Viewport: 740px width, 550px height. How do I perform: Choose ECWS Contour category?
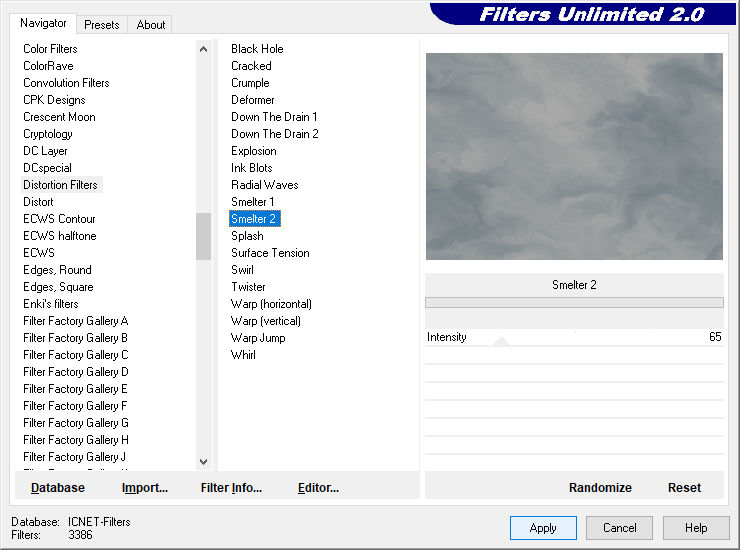click(59, 219)
